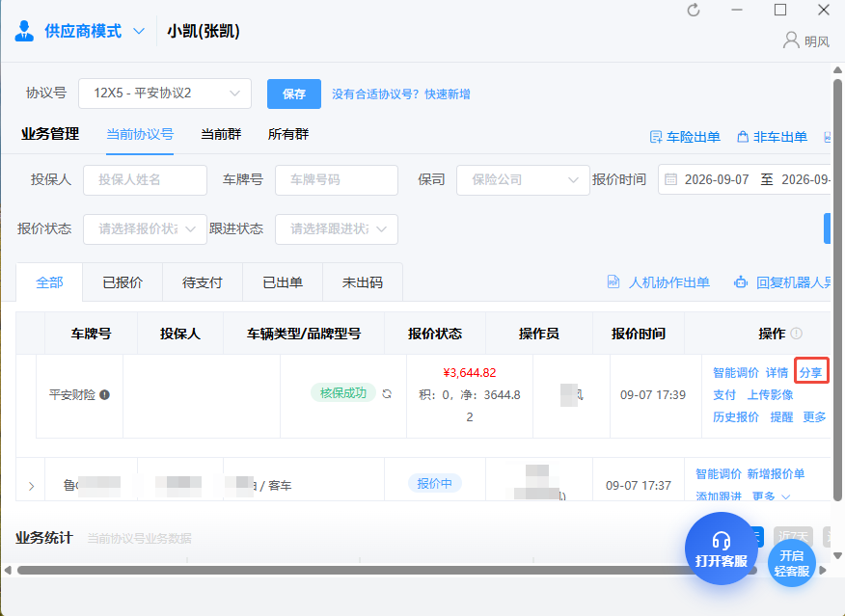Click the vertical scrollbar on the right

click(837, 291)
